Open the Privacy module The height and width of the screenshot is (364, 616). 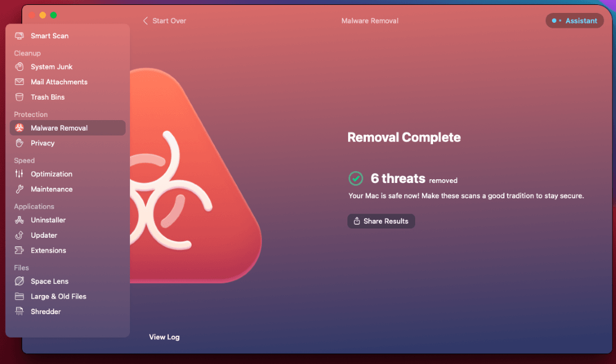point(68,143)
